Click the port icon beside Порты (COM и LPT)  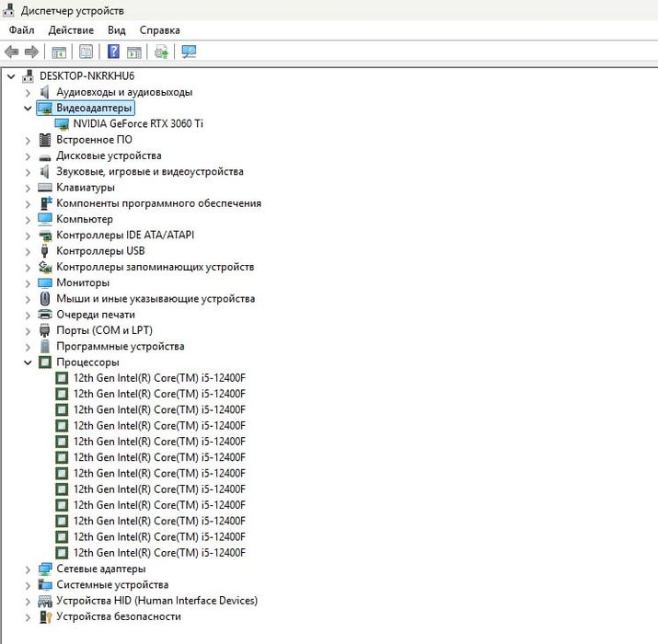(44, 330)
